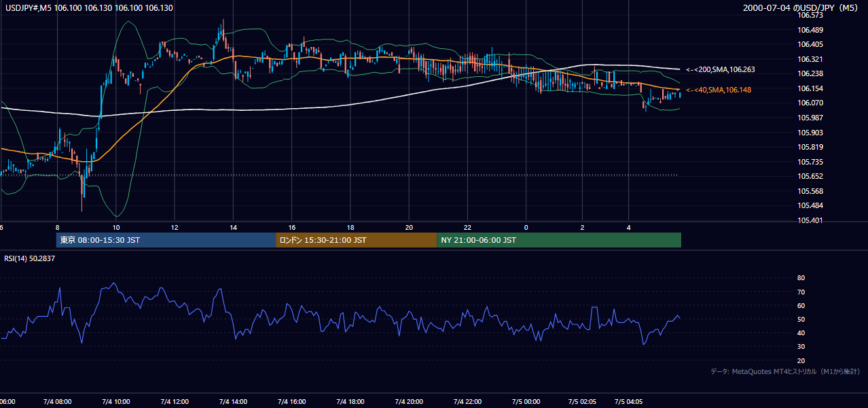Click the 7/4 08:00 date label

click(58, 401)
